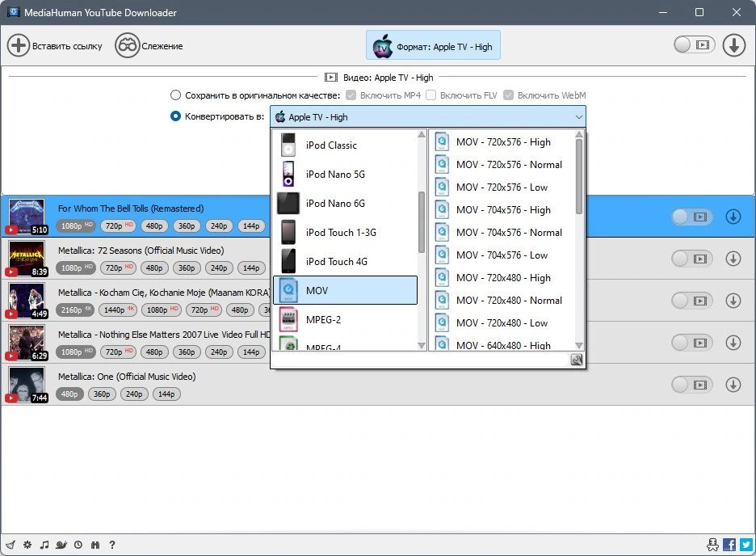Toggle video/audio switch for For Whom The Bell Tolls
Screen dimensions: 756x556
(x=691, y=217)
